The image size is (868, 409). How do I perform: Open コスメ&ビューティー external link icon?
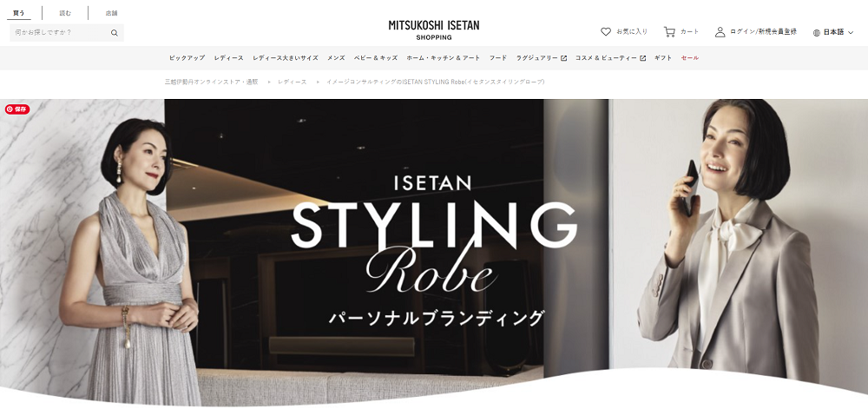pos(642,58)
